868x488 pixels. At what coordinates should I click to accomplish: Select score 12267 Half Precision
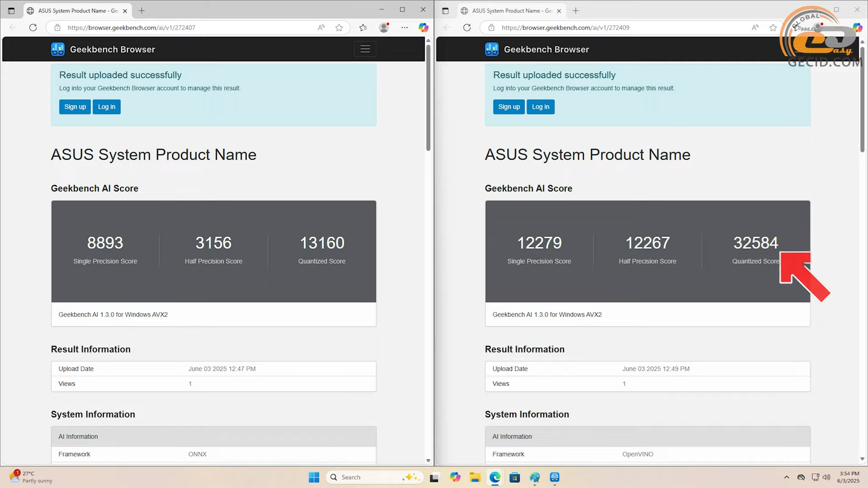[x=647, y=243]
